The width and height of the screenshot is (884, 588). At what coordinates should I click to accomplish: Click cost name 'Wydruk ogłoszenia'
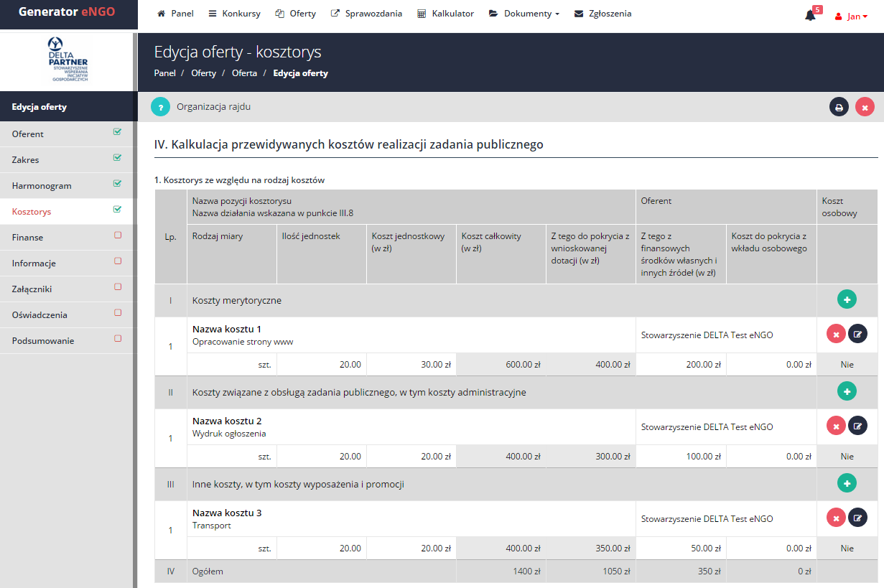pos(229,434)
